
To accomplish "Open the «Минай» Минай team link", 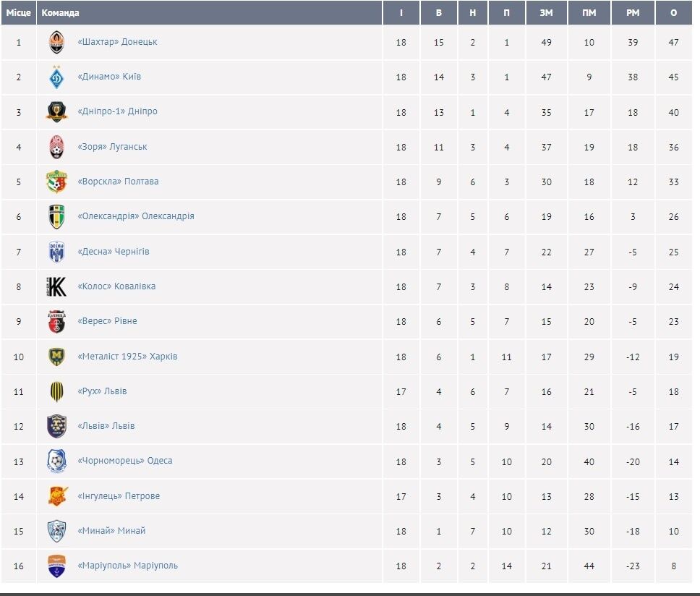I will (111, 531).
